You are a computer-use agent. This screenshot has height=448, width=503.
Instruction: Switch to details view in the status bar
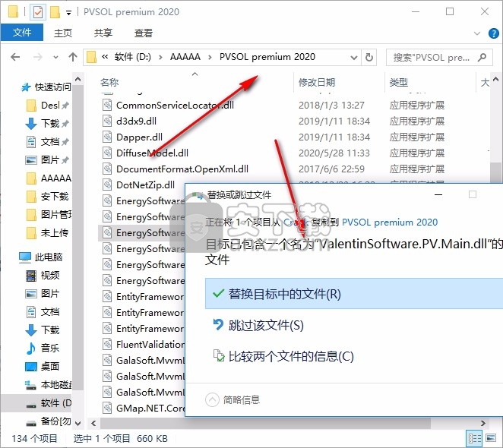(475, 438)
